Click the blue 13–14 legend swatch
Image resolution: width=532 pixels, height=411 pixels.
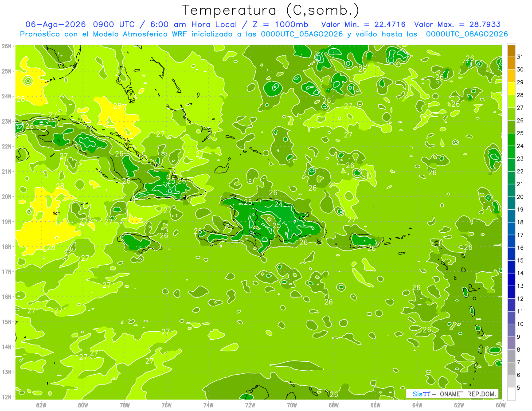click(511, 279)
